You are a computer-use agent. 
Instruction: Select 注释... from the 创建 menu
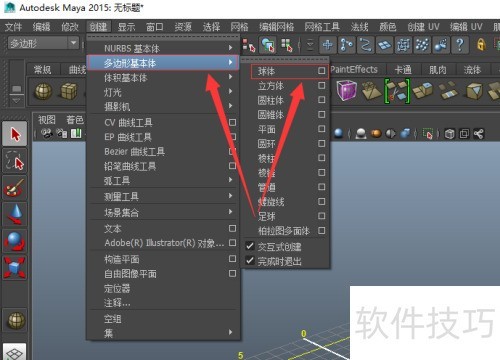[x=117, y=303]
